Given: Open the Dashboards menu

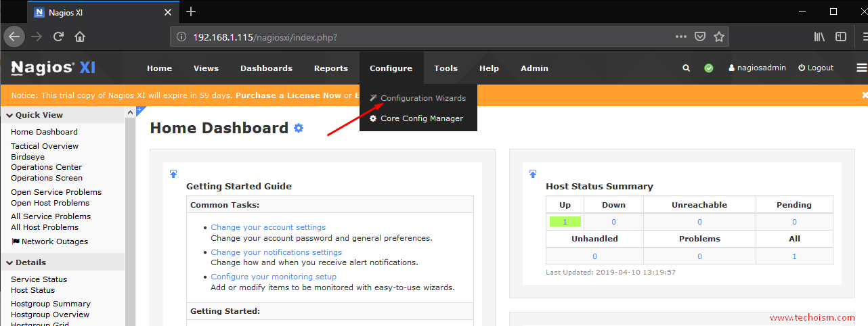Looking at the screenshot, I should click(266, 68).
